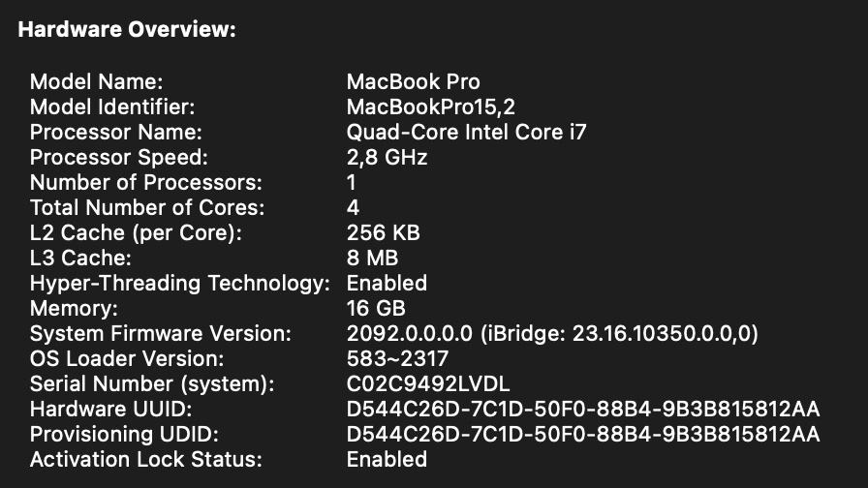The width and height of the screenshot is (868, 488).
Task: Click the Processor Name label
Action: [x=115, y=132]
